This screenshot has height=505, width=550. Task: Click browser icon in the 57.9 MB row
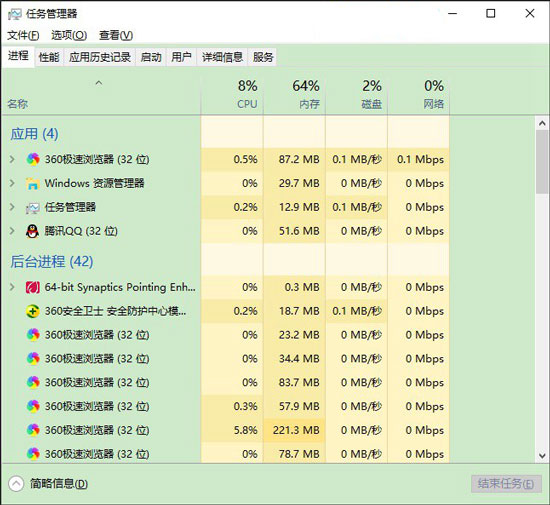pos(33,406)
